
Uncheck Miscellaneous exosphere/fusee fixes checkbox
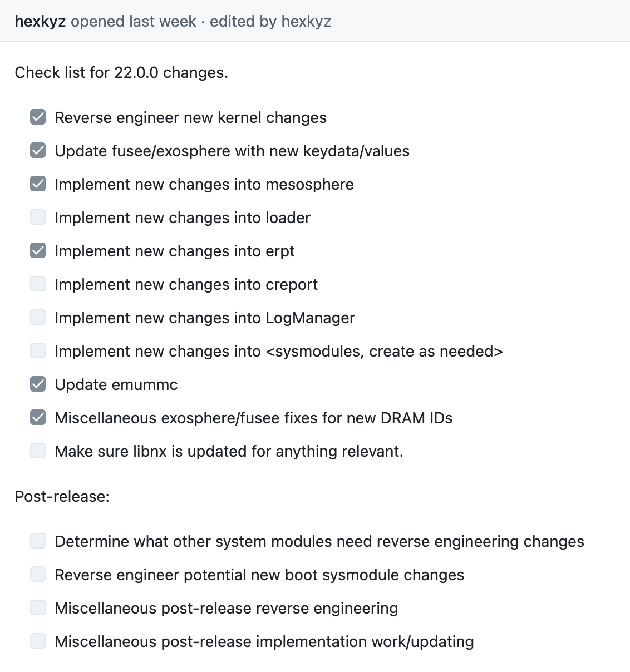point(38,418)
